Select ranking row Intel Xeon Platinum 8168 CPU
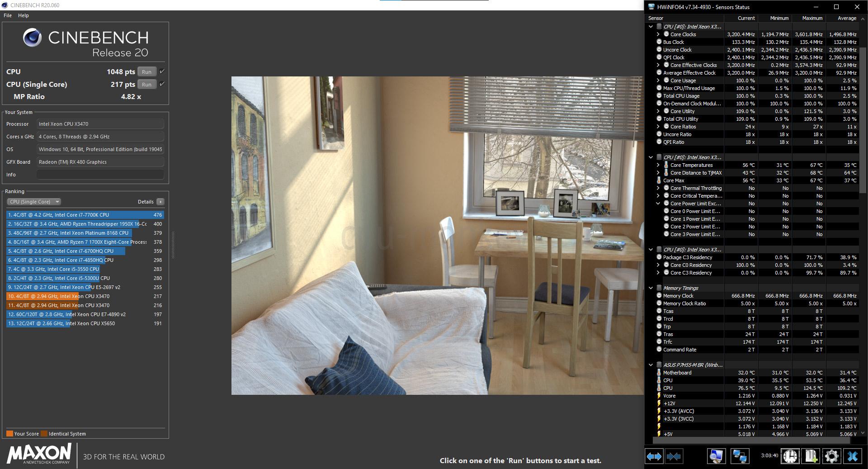The width and height of the screenshot is (868, 469). (85, 233)
